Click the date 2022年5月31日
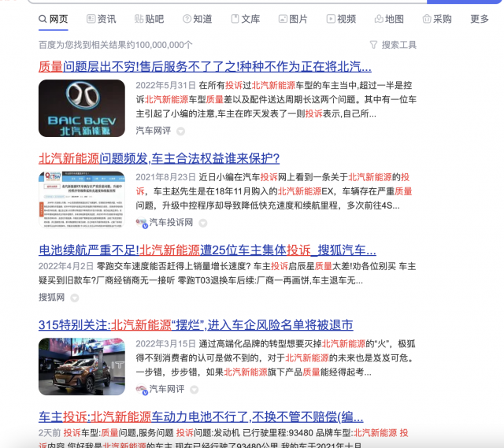The width and height of the screenshot is (504, 448). (x=165, y=86)
